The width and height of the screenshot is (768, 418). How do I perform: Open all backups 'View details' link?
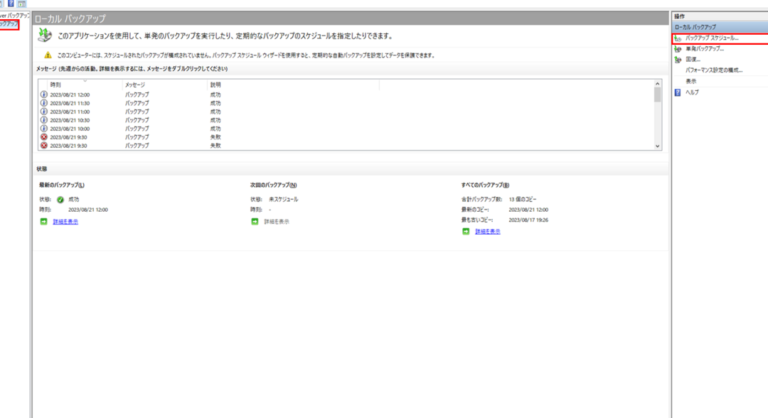point(488,231)
